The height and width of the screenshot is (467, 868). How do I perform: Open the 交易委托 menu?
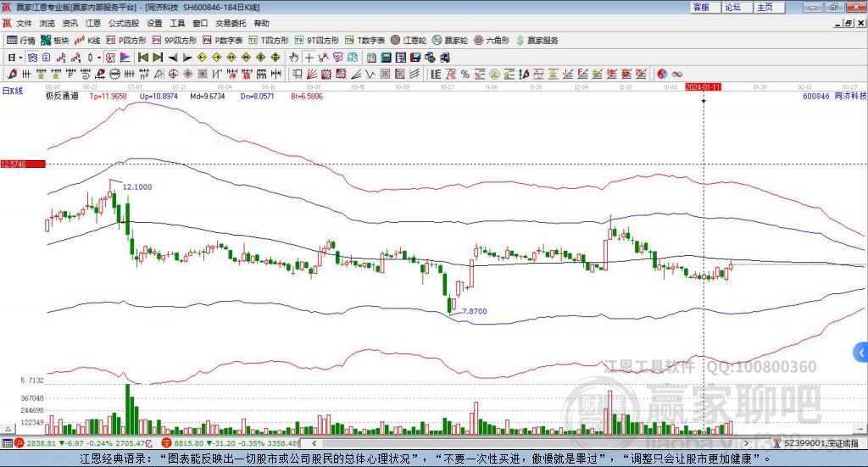click(231, 23)
